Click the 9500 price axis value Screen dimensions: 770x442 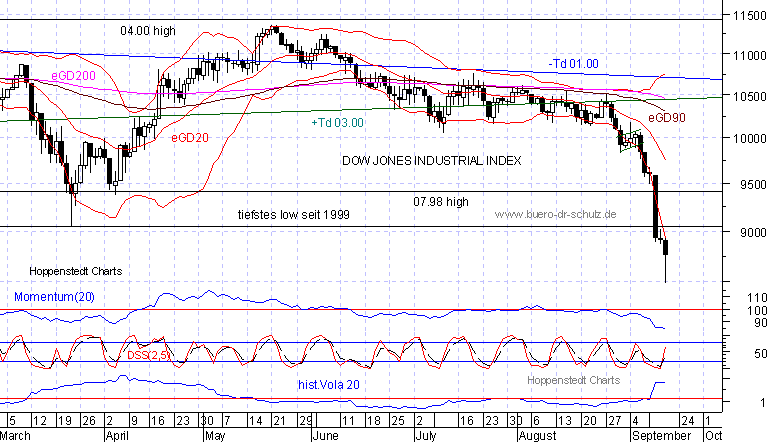753,185
